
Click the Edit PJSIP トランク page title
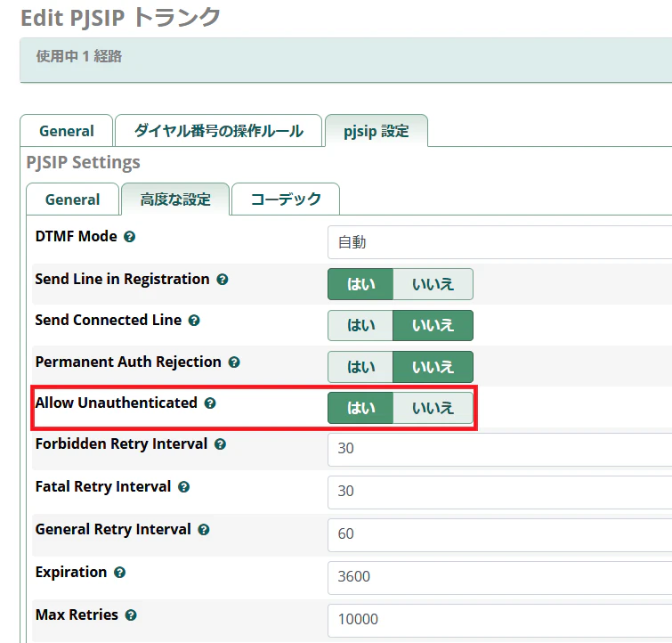[120, 18]
